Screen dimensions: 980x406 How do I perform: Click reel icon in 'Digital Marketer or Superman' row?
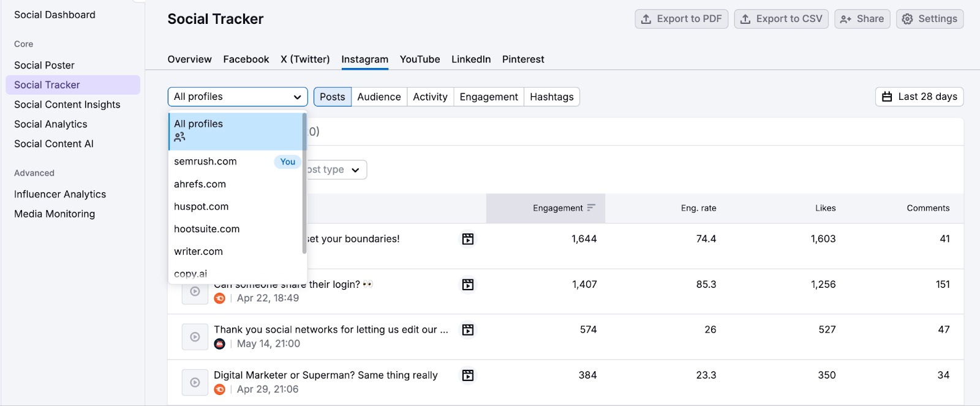pyautogui.click(x=468, y=375)
